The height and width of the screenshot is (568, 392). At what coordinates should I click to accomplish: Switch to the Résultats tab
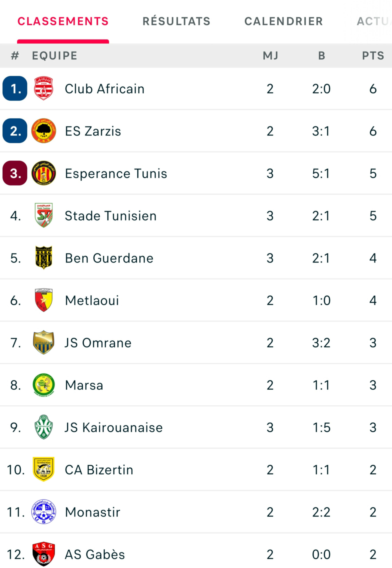pyautogui.click(x=176, y=21)
